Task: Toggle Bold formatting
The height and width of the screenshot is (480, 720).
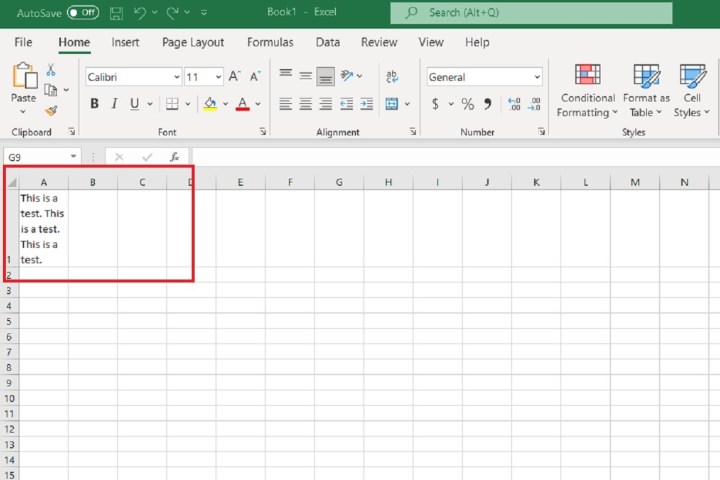Action: pos(95,104)
